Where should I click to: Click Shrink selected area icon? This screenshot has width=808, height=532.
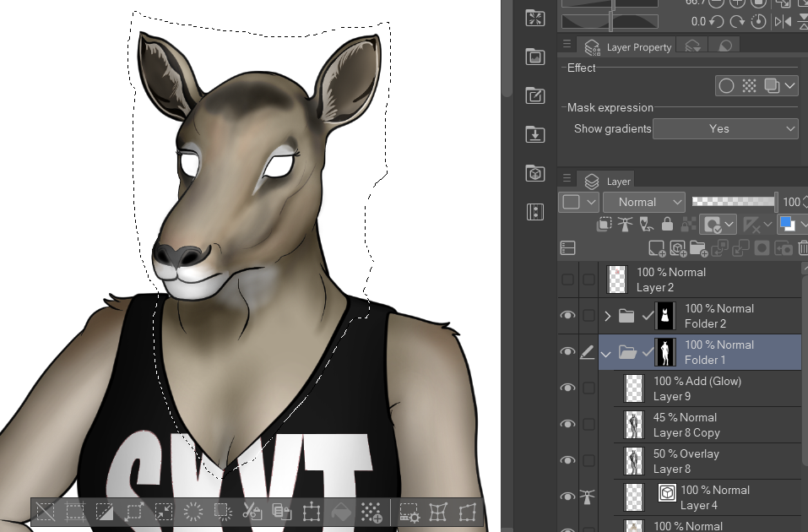click(164, 512)
